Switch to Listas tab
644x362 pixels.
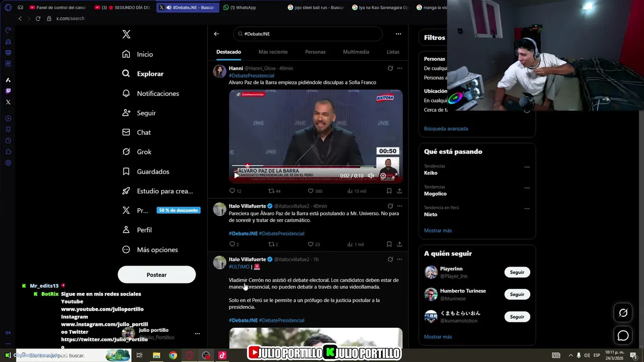393,52
